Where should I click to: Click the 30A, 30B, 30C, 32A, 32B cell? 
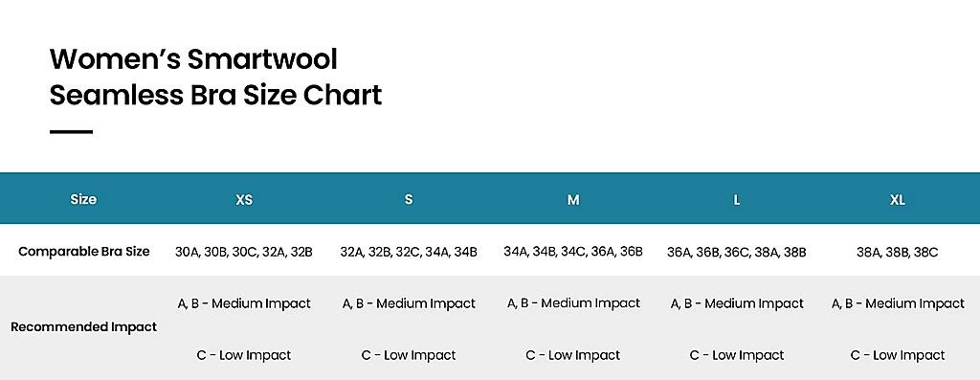pos(244,252)
